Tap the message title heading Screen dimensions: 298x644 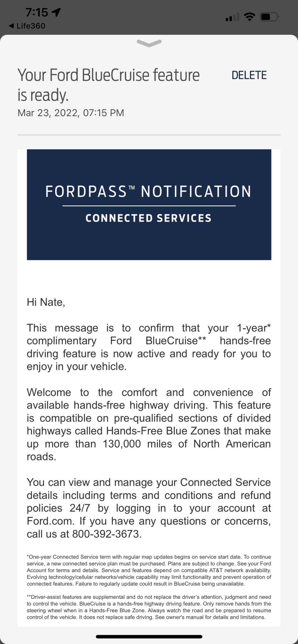coord(108,85)
